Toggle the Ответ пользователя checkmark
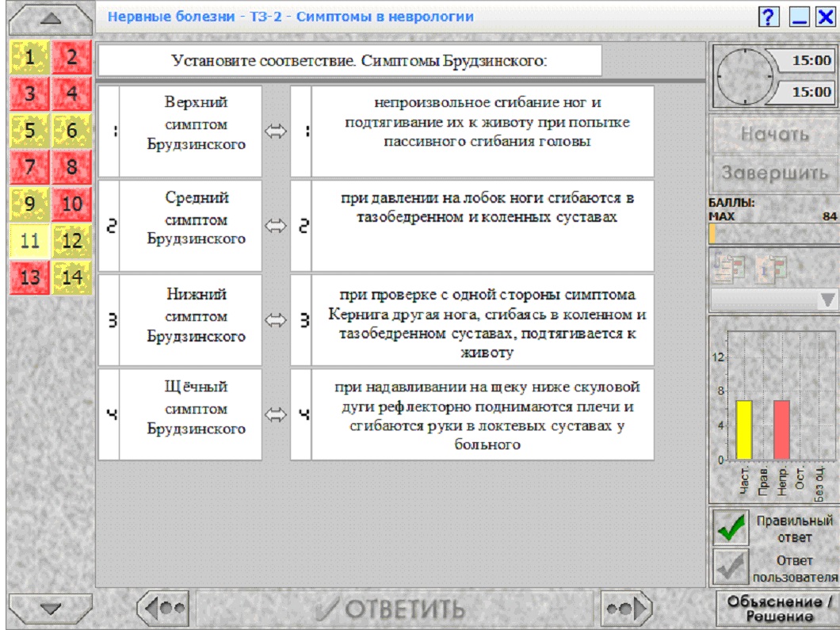The height and width of the screenshot is (630, 840). coord(731,567)
